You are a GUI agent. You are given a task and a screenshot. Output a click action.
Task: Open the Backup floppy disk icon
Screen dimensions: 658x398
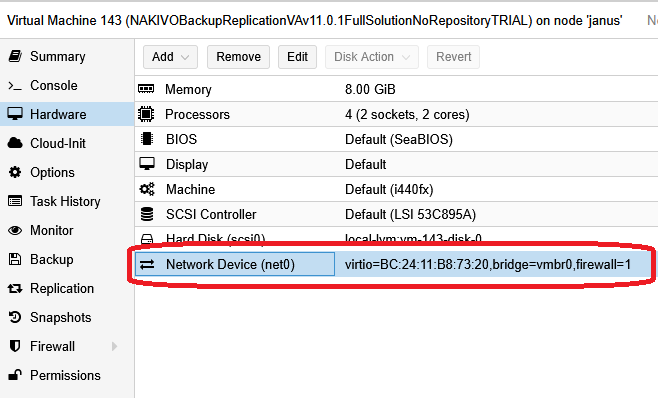(x=15, y=259)
